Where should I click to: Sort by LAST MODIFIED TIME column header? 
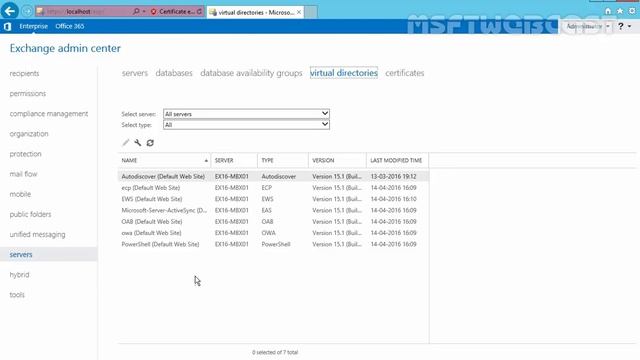(397, 160)
